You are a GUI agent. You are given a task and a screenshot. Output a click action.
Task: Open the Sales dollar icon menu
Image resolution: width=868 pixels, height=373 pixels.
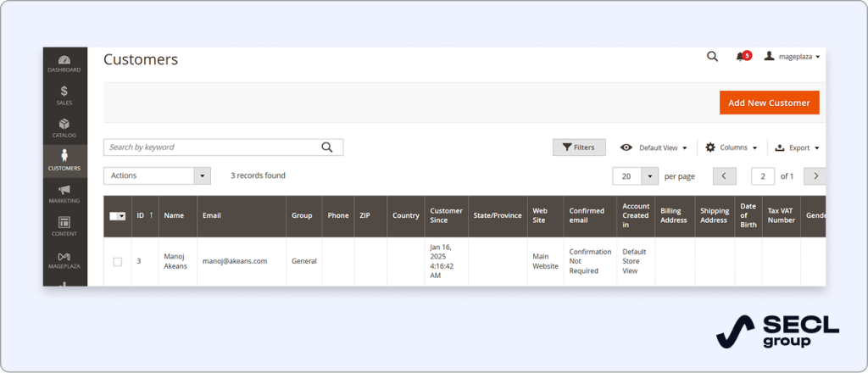[x=64, y=95]
